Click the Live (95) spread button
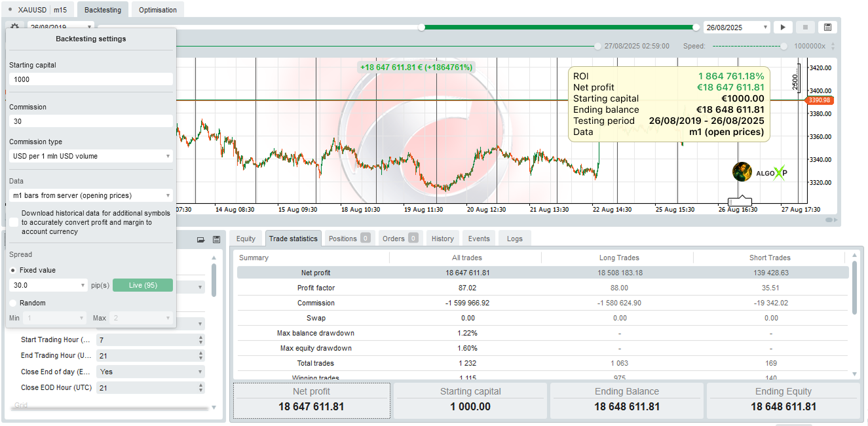Image resolution: width=868 pixels, height=426 pixels. [143, 285]
